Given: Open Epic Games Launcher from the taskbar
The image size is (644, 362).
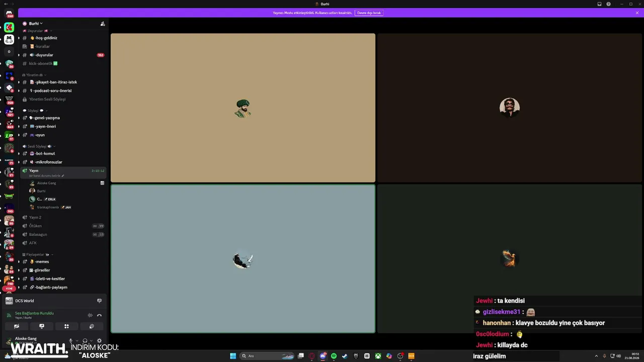Looking at the screenshot, I should [356, 356].
